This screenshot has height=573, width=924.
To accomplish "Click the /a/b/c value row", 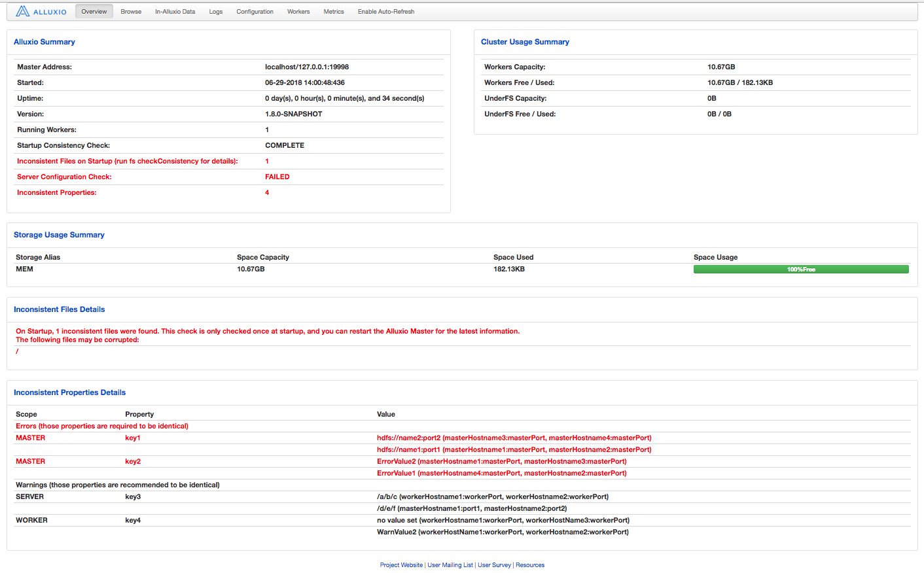I will pyautogui.click(x=493, y=496).
